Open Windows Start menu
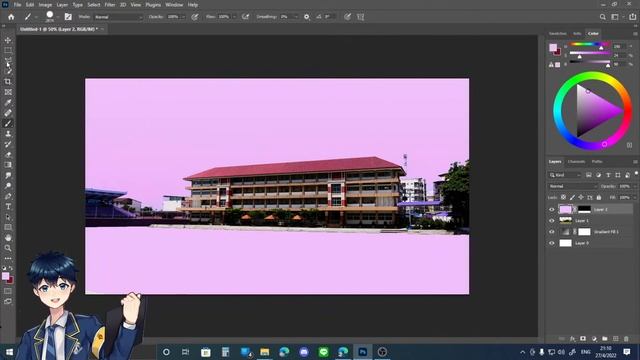 point(9,352)
